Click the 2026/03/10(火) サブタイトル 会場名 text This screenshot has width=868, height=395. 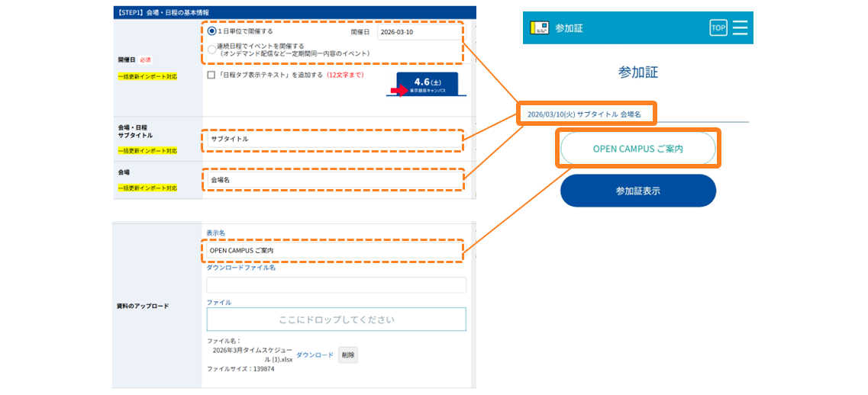coord(584,114)
